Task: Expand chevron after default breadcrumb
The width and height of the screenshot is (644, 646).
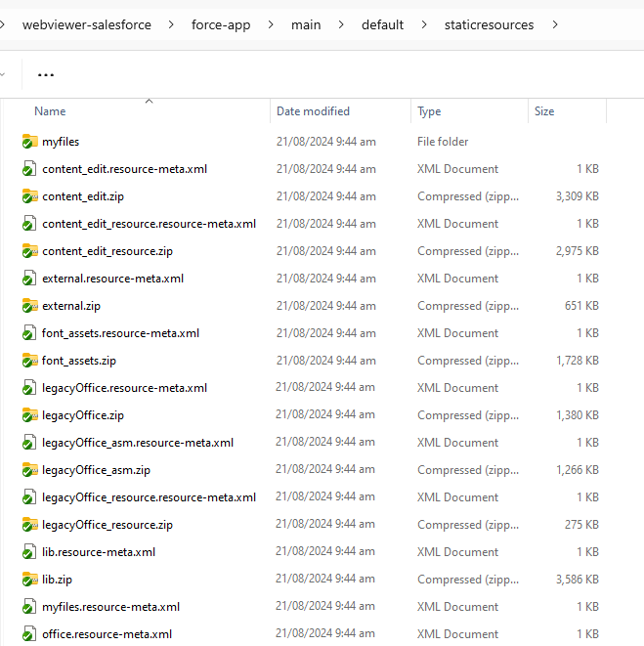Action: 424,24
